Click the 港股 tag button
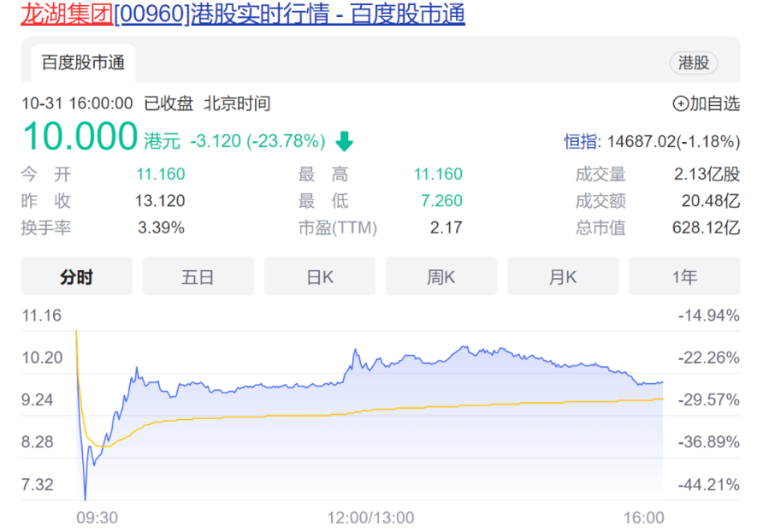The width and height of the screenshot is (757, 532). (694, 62)
